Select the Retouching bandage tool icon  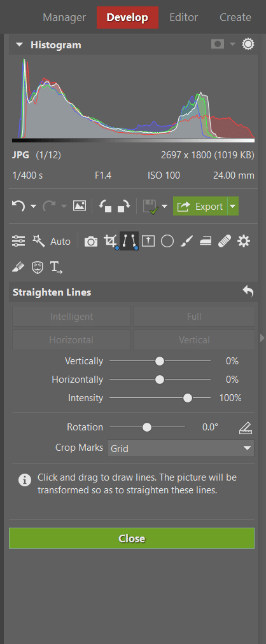225,241
